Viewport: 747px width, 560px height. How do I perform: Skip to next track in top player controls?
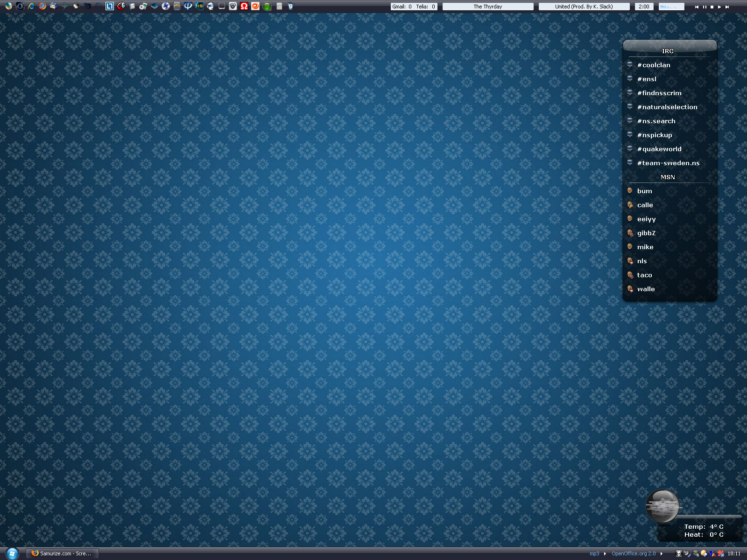[x=727, y=7]
